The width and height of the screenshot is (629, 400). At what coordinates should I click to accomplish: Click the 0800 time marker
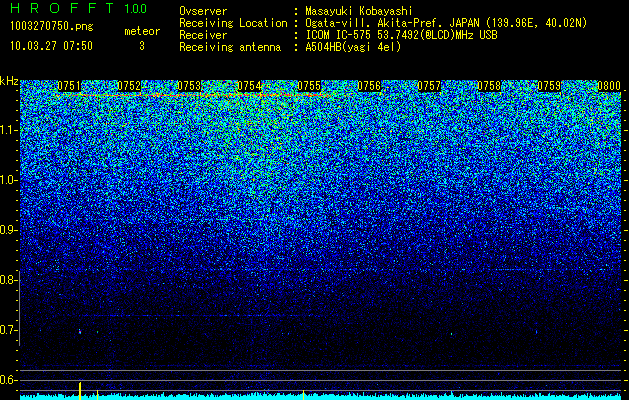point(609,86)
